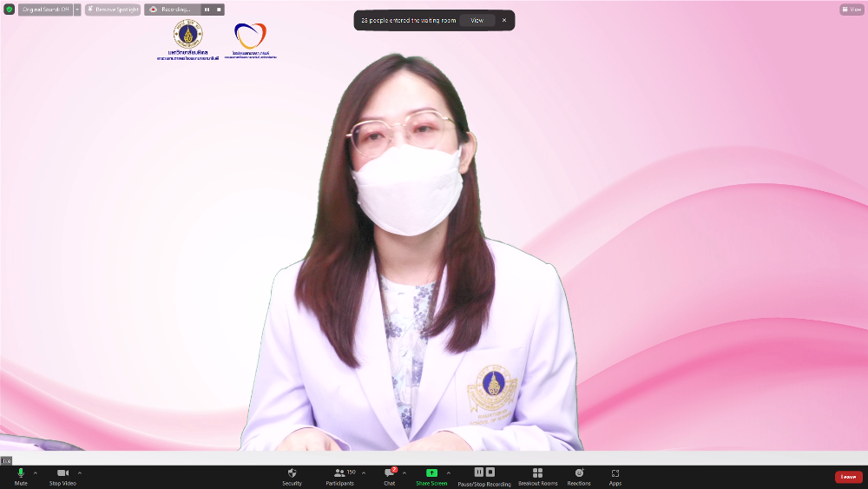Expand video options arrow beside Stop Video
Viewport: 868px width, 489px height.
(x=80, y=473)
